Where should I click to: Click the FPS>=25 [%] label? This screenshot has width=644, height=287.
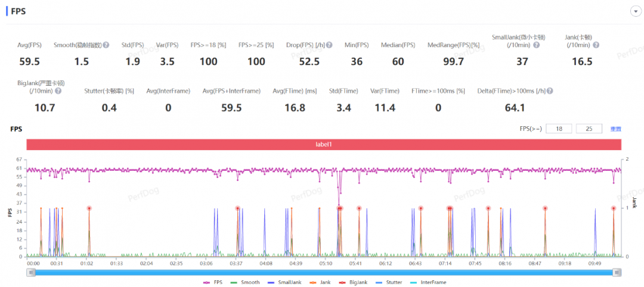[x=256, y=45]
